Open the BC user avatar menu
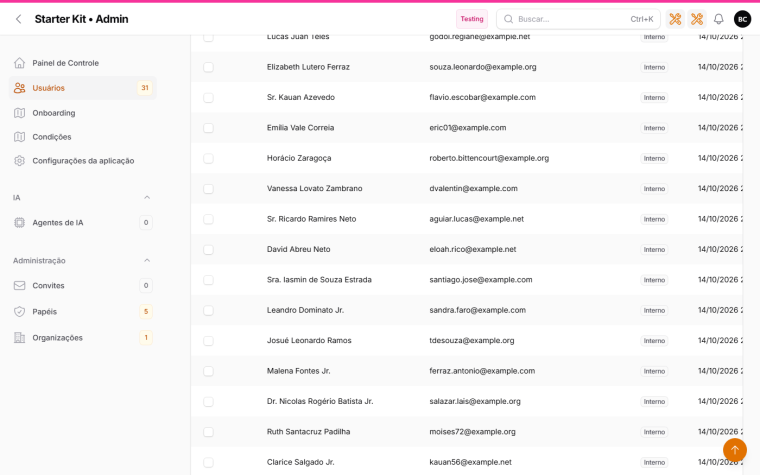760x475 pixels. point(742,19)
